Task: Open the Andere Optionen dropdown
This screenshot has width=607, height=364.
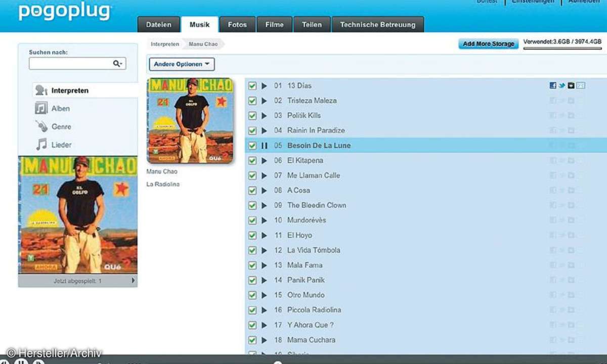Action: pos(182,64)
